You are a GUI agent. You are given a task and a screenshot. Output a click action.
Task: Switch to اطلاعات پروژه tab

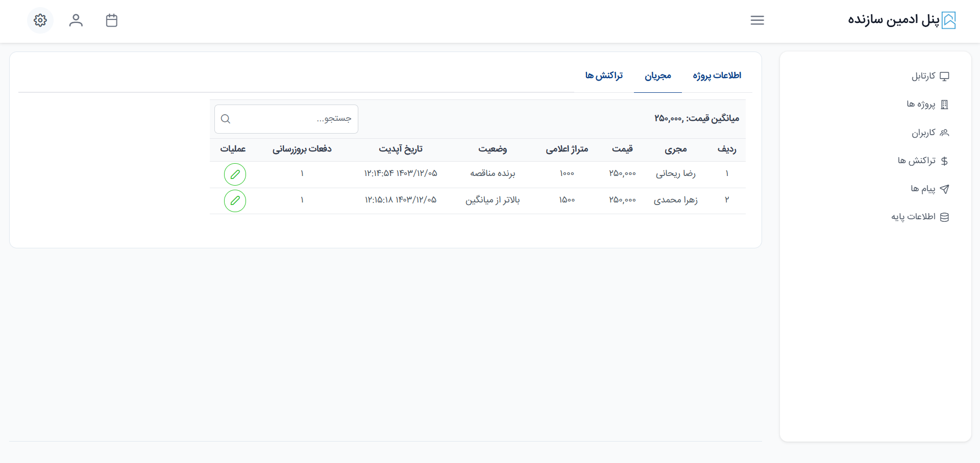[x=717, y=75]
